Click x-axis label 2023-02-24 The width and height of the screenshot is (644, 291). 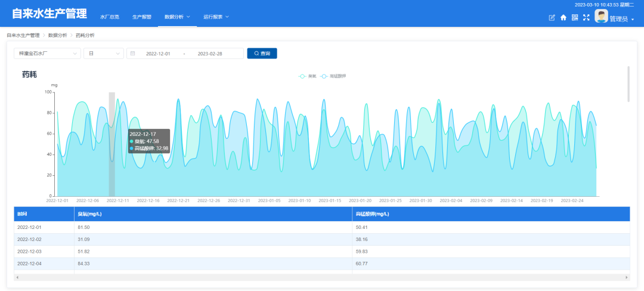(x=572, y=201)
